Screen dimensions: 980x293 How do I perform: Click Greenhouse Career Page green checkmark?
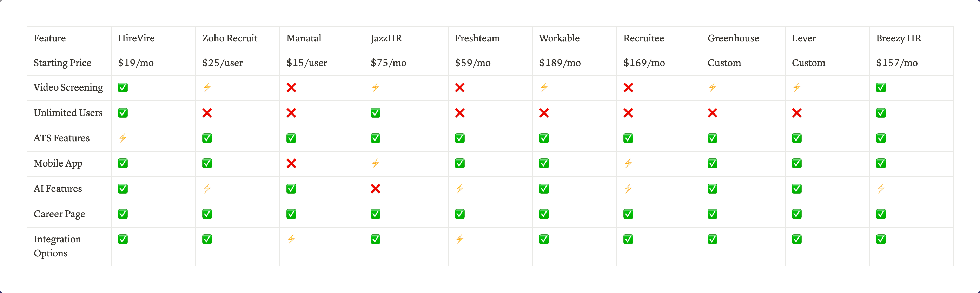[713, 214]
